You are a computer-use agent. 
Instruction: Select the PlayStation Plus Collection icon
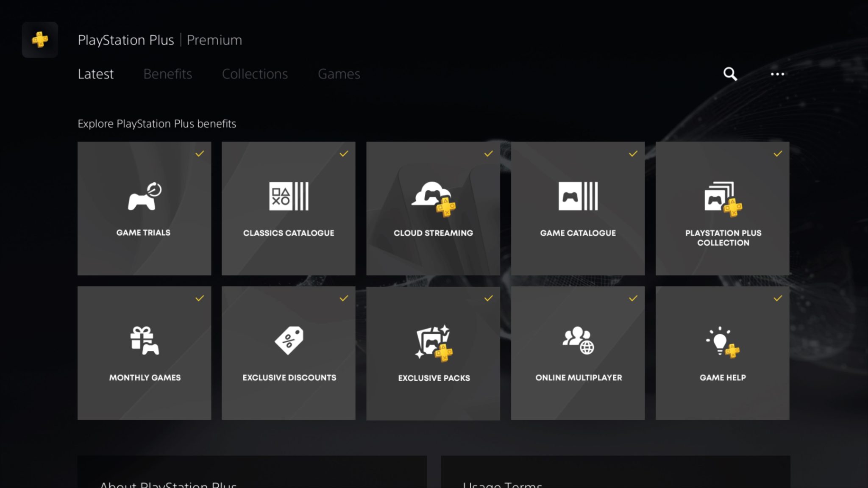coord(723,199)
